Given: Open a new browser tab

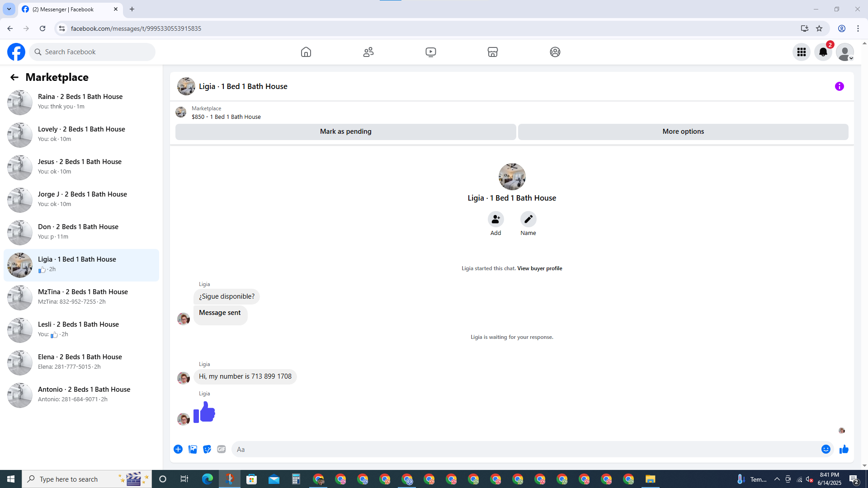Looking at the screenshot, I should 132,9.
